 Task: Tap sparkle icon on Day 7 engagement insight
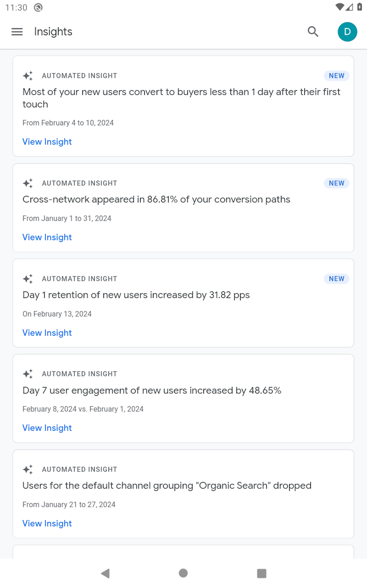28,374
